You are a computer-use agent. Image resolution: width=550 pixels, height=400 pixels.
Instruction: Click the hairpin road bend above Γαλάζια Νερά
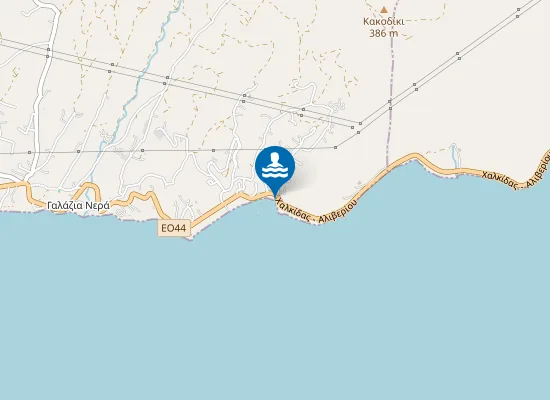pos(89,189)
